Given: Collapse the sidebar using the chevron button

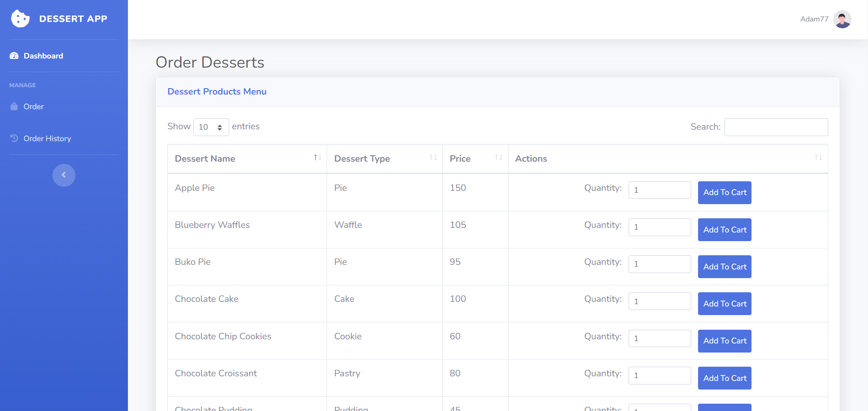Looking at the screenshot, I should pos(64,175).
